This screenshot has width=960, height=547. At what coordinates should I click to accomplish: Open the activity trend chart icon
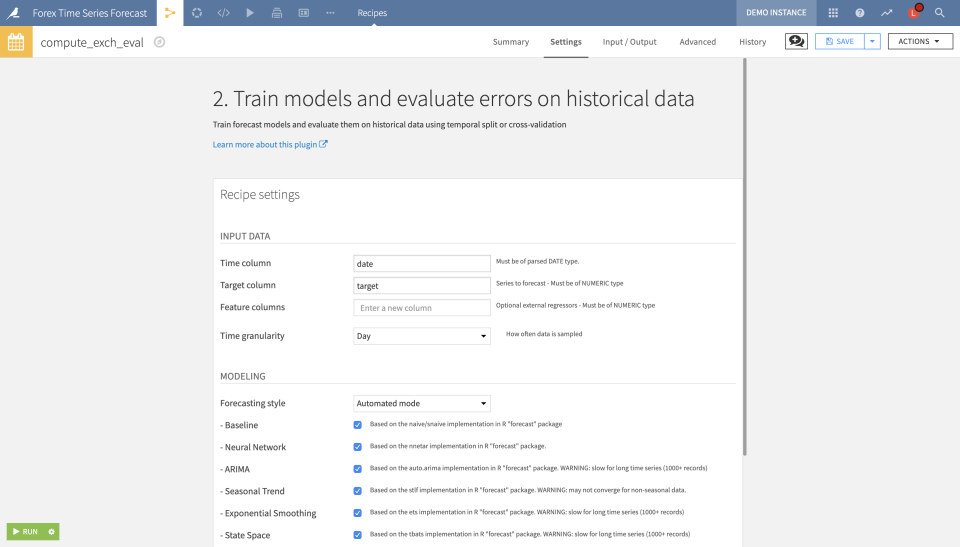click(887, 12)
